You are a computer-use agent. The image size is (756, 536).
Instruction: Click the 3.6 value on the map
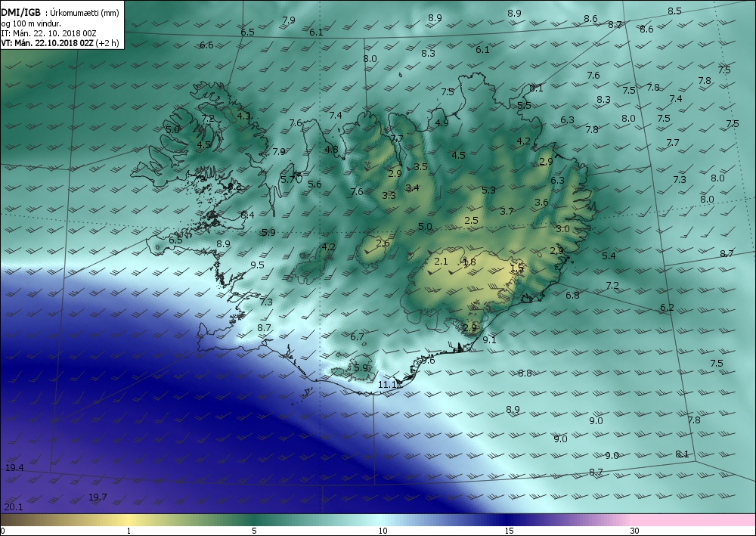[541, 203]
